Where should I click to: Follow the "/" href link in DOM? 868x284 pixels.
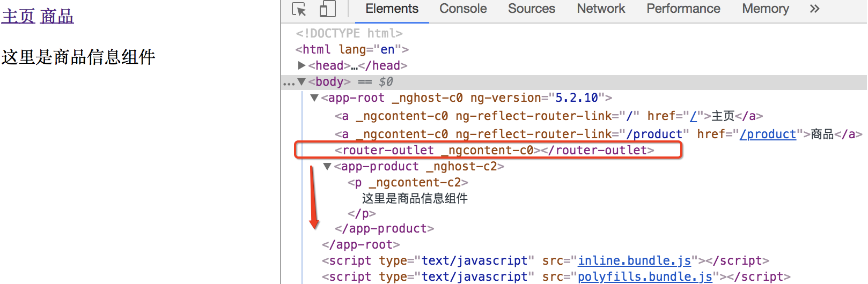point(693,116)
